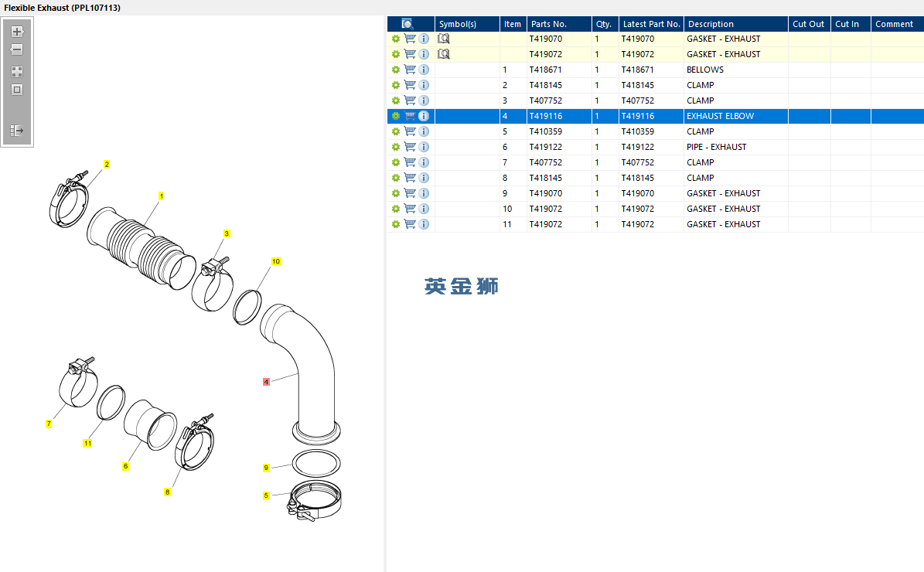Viewport: 924px width, 572px height.
Task: Show info for item 5 T410359 clamp
Action: (424, 131)
